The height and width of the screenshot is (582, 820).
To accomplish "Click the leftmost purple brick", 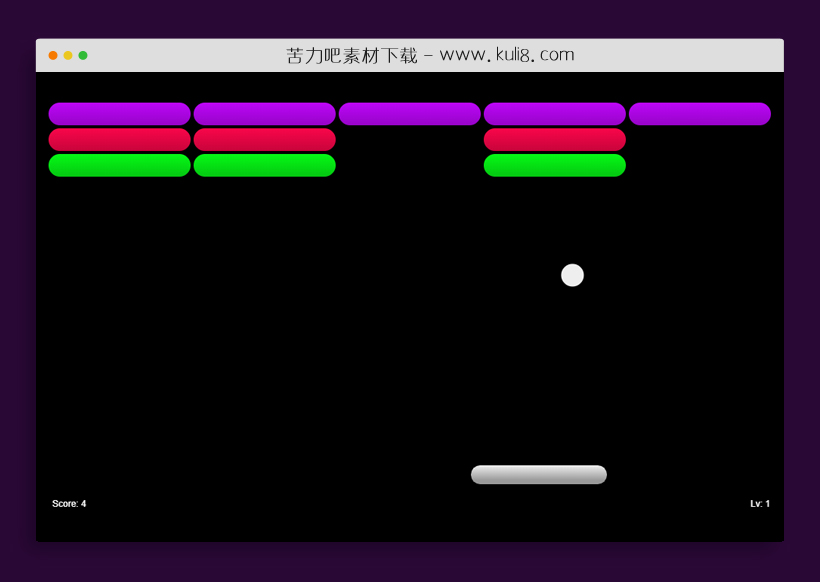I will pos(119,114).
